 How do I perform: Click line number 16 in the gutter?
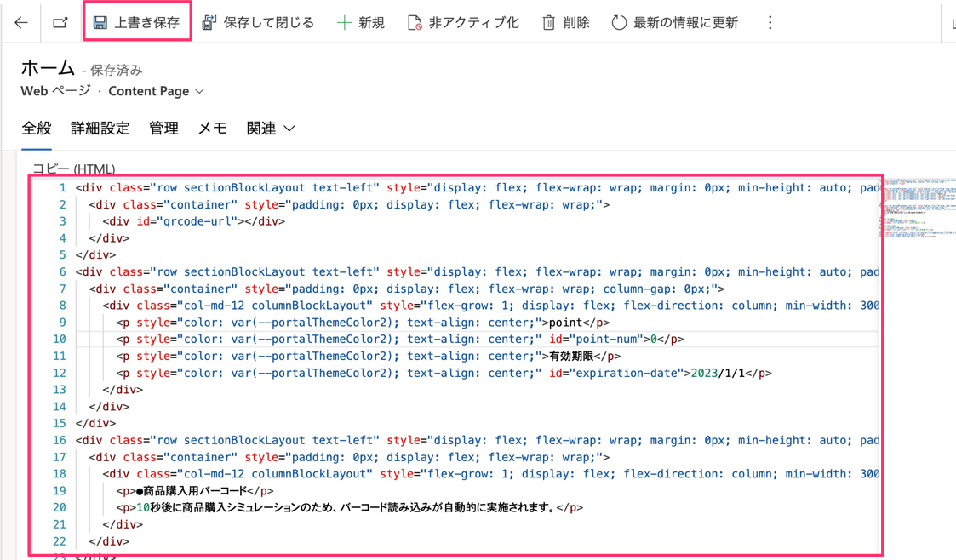pyautogui.click(x=59, y=440)
